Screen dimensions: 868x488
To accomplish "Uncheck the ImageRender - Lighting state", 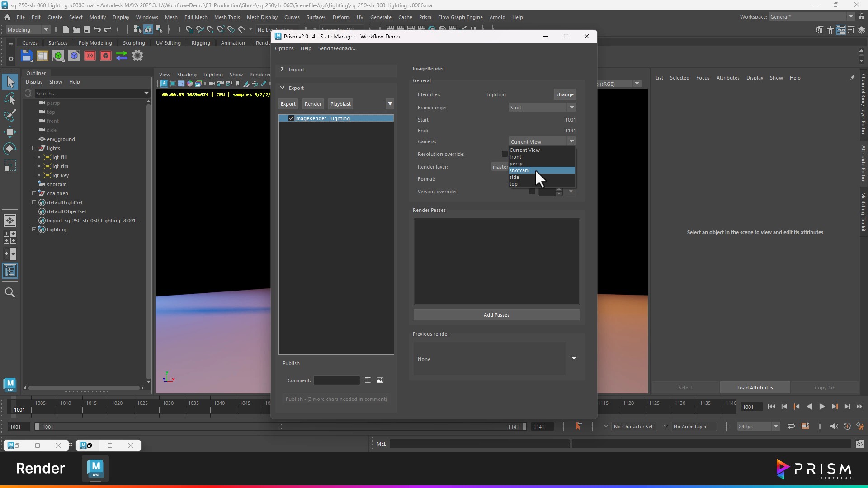I will click(292, 118).
